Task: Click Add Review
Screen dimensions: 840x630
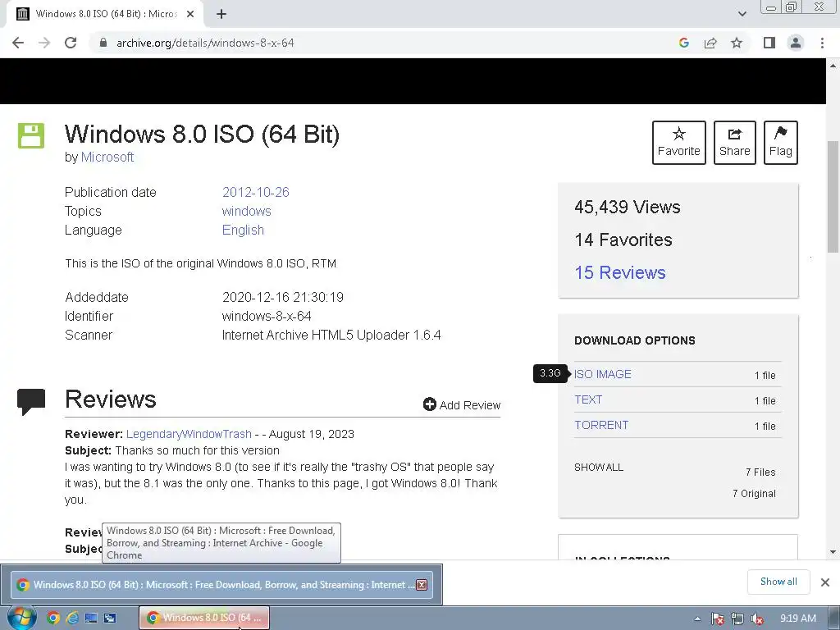Action: pyautogui.click(x=462, y=405)
